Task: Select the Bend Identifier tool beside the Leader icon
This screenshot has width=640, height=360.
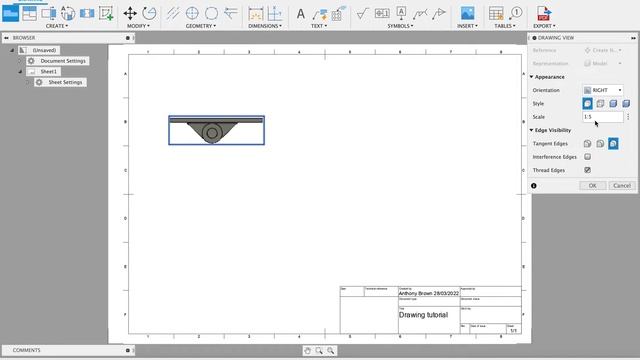Action: click(338, 13)
